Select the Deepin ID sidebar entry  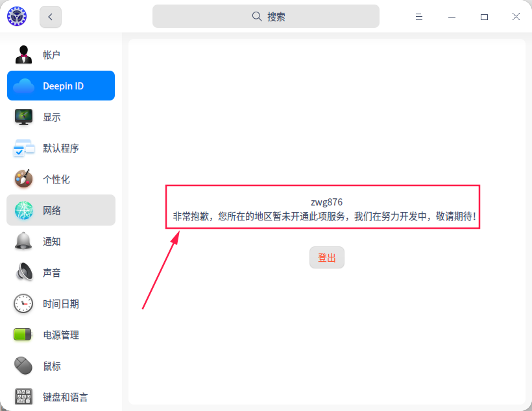61,86
